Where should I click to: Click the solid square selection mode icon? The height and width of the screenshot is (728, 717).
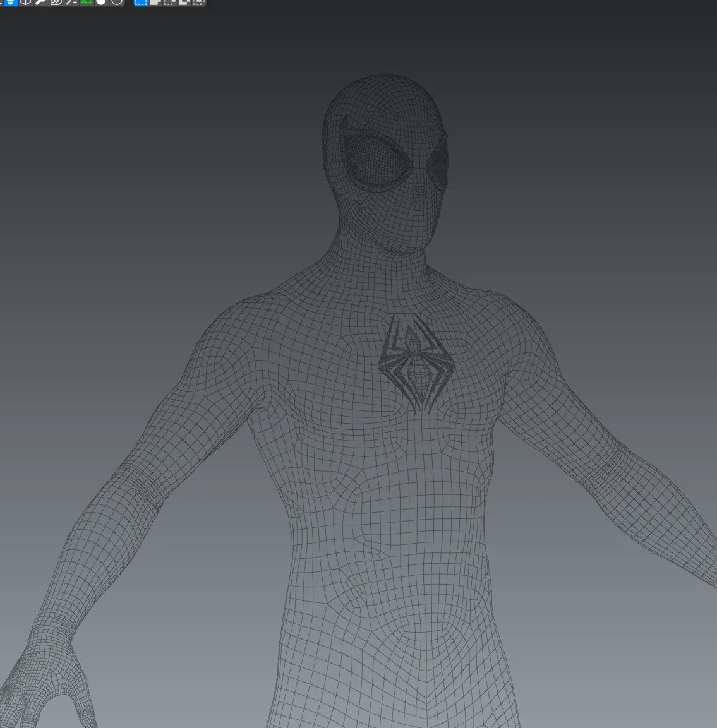[x=154, y=3]
